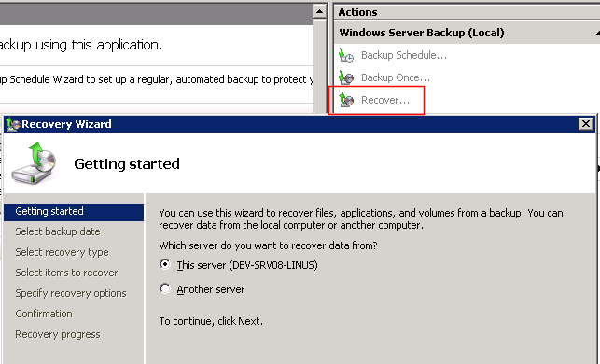
Task: Go to Select backup date step
Action: click(58, 231)
